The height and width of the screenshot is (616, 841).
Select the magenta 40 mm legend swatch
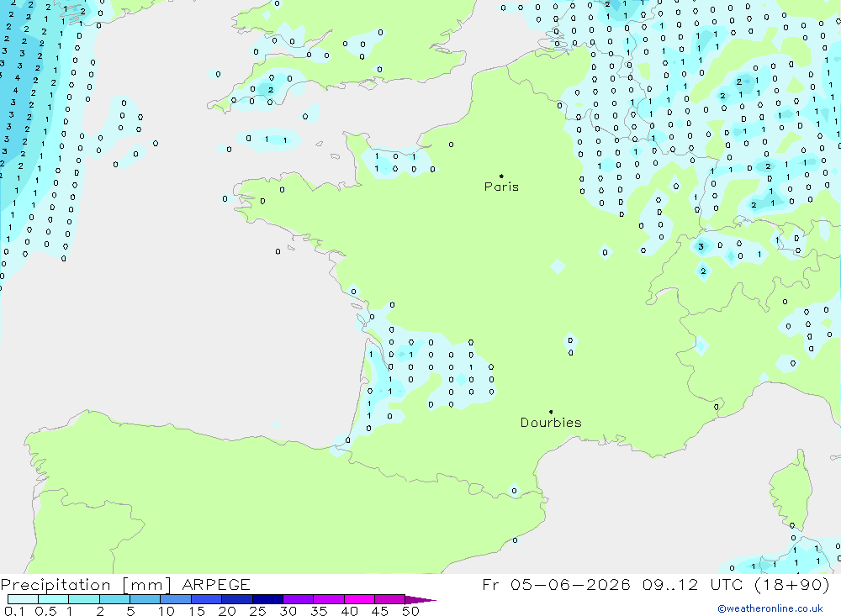pyautogui.click(x=359, y=599)
